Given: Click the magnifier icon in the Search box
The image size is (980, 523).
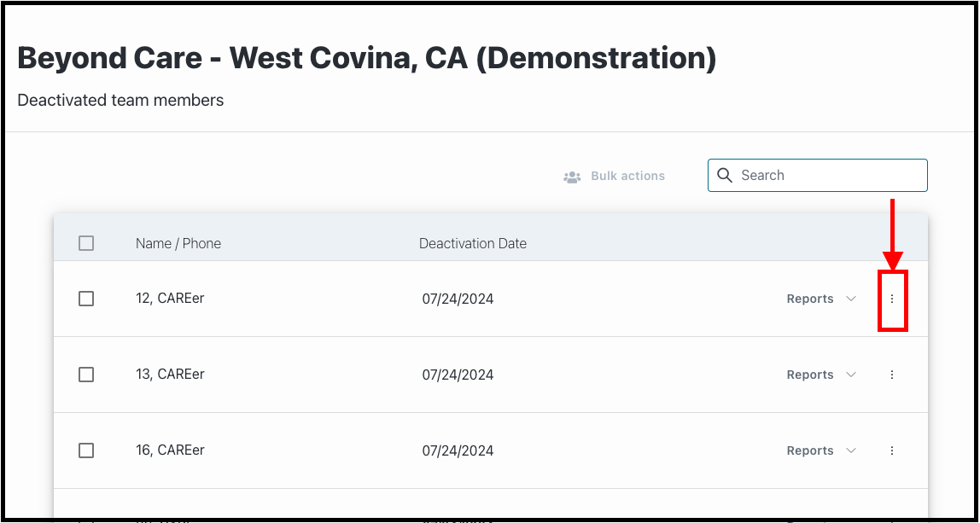Looking at the screenshot, I should click(725, 176).
